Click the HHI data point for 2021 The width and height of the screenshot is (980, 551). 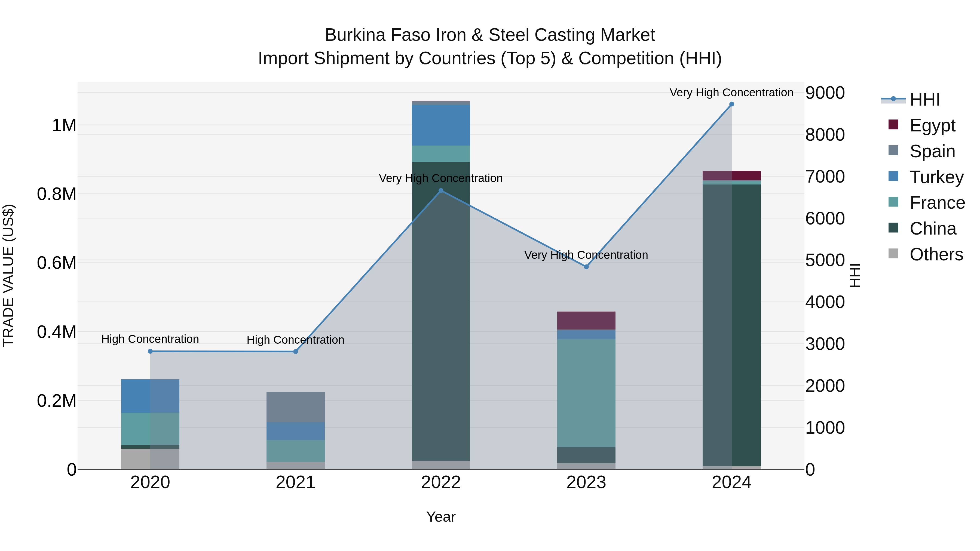click(296, 351)
